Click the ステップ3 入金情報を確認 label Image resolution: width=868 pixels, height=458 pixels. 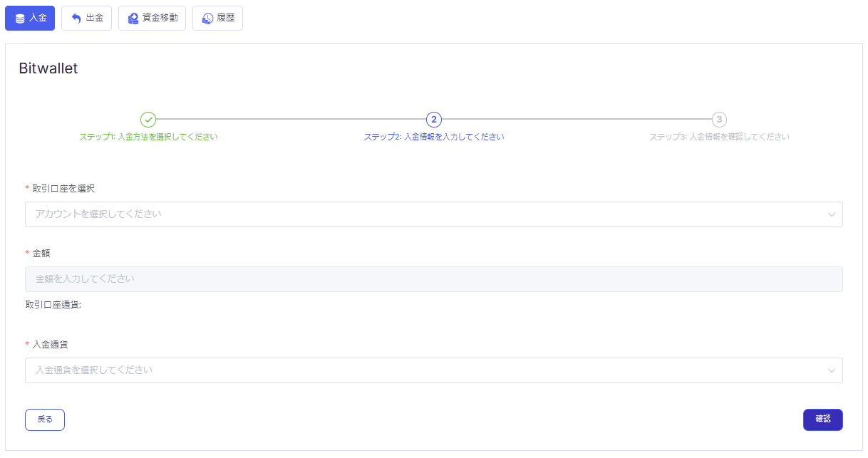(x=719, y=137)
